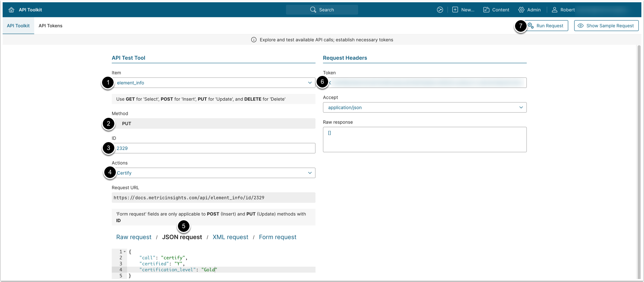Expand the Item element_info dropdown

click(x=309, y=83)
